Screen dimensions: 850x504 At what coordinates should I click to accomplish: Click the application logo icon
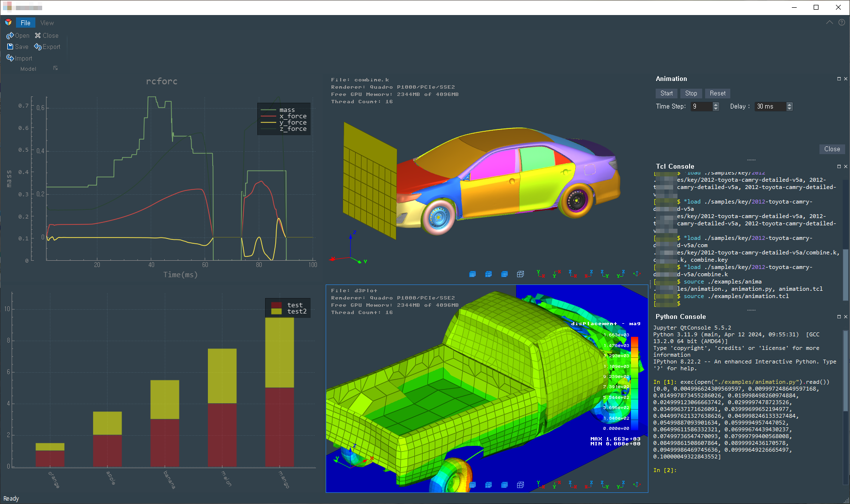pyautogui.click(x=8, y=22)
